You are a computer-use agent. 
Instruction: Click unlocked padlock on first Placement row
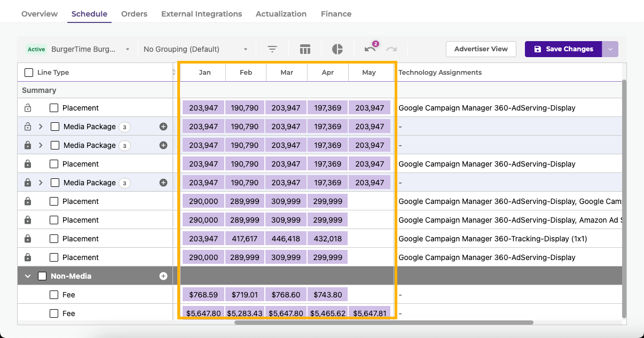point(28,108)
